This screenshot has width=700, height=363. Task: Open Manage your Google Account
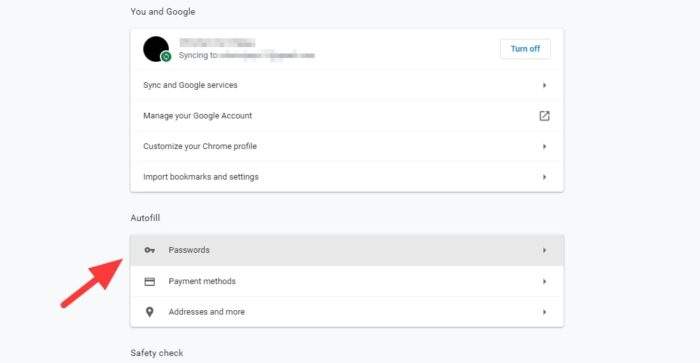(347, 116)
